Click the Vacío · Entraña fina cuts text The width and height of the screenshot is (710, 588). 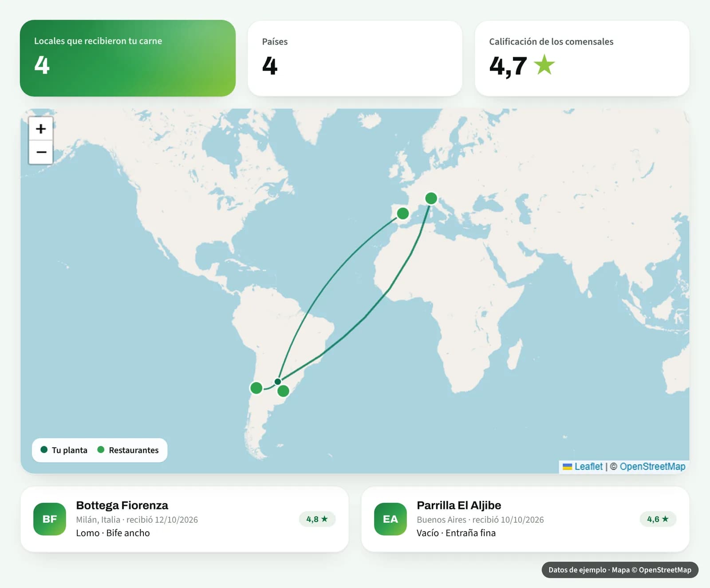456,533
